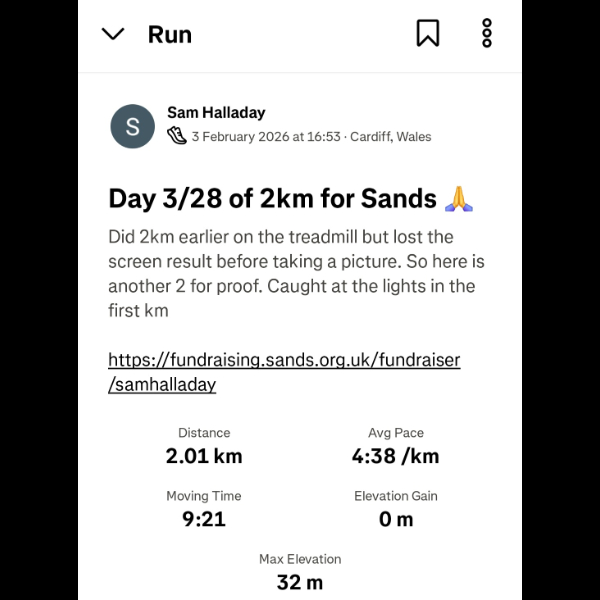Collapse the Run activity view chevron
This screenshot has height=600, width=600.
(x=113, y=34)
